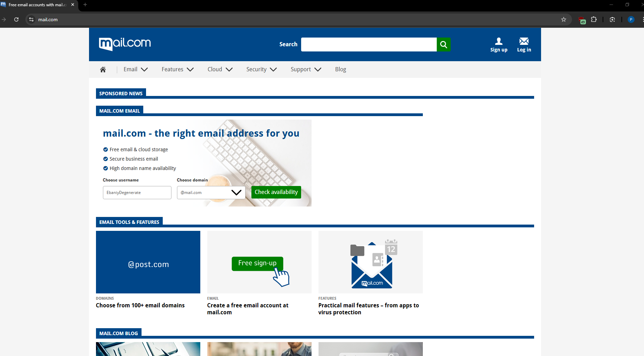Open the @post.com domains thumbnail
This screenshot has height=356, width=644.
coord(148,262)
